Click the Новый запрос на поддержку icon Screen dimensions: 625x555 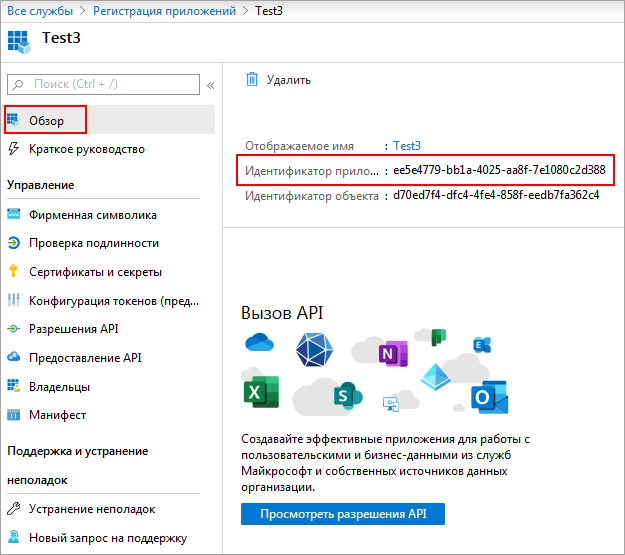tap(13, 538)
